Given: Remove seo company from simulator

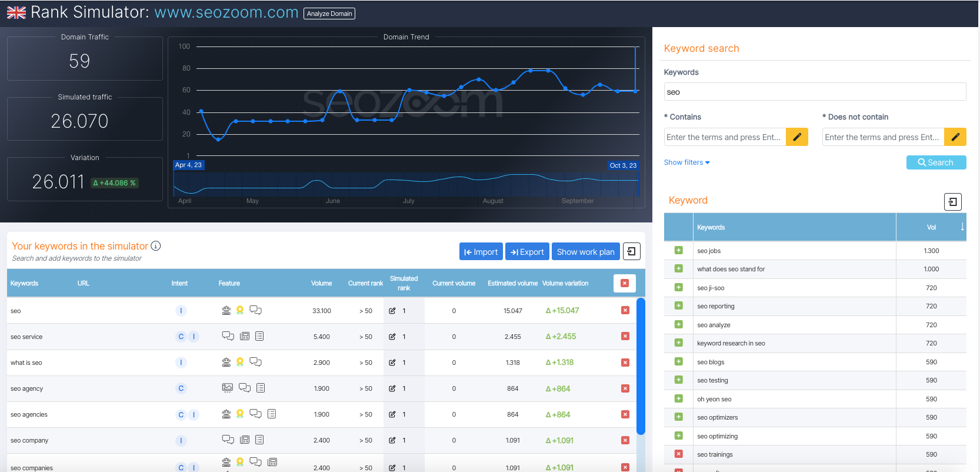Looking at the screenshot, I should click(x=625, y=440).
